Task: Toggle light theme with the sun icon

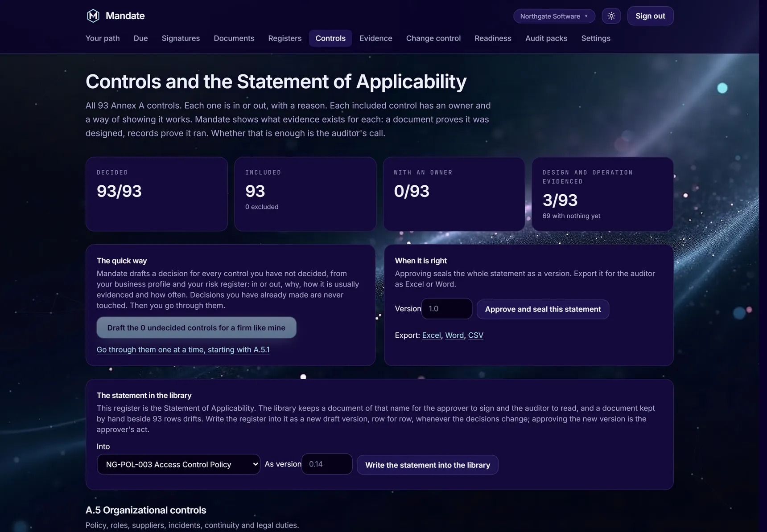Action: click(x=611, y=16)
